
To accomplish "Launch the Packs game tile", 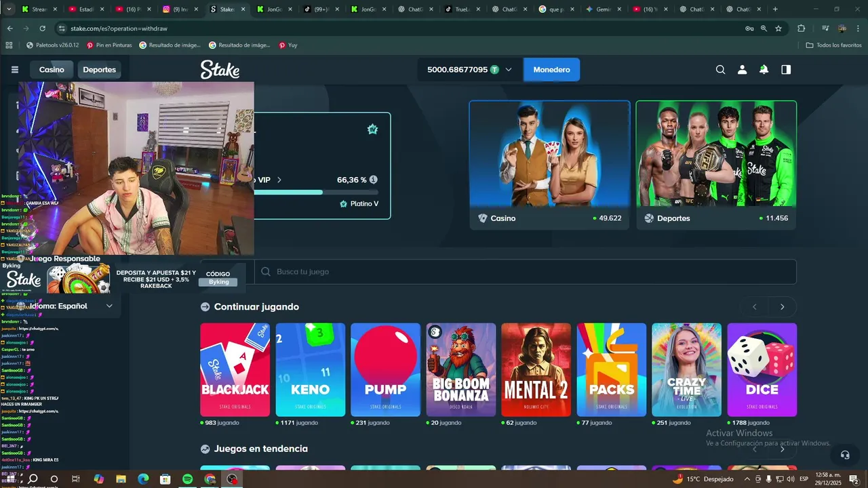I will coord(611,369).
